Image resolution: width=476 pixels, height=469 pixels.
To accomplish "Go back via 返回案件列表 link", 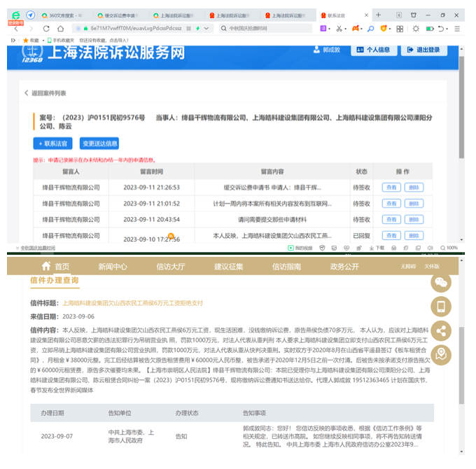I will pyautogui.click(x=45, y=92).
